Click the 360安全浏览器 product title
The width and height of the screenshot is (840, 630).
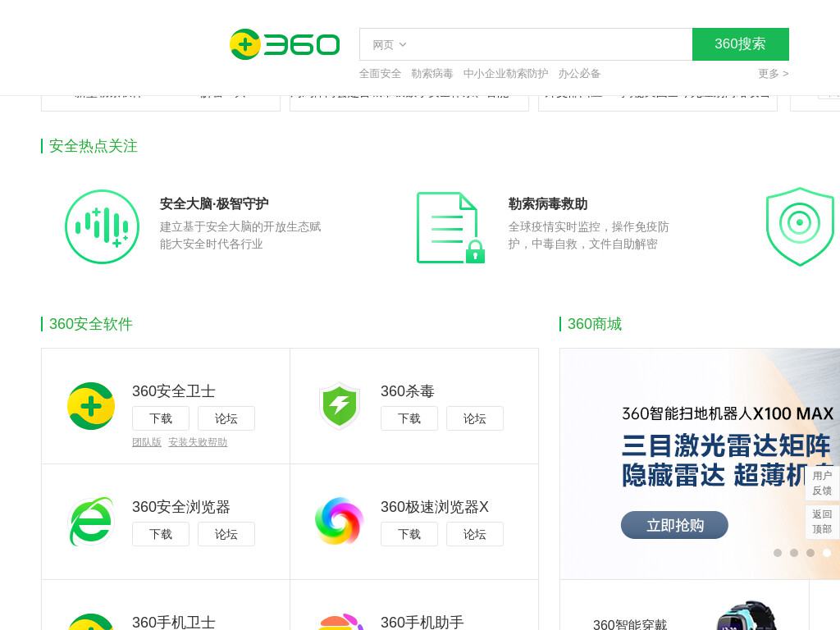[x=181, y=507]
